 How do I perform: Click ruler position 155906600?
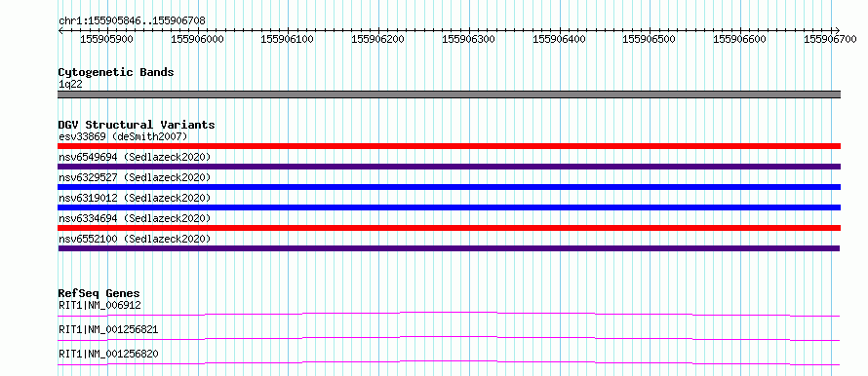pyautogui.click(x=739, y=39)
